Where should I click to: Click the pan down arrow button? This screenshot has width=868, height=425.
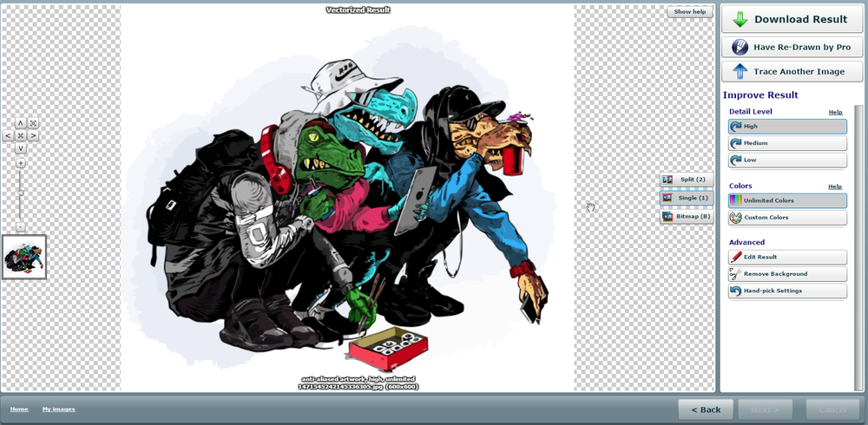pos(20,148)
